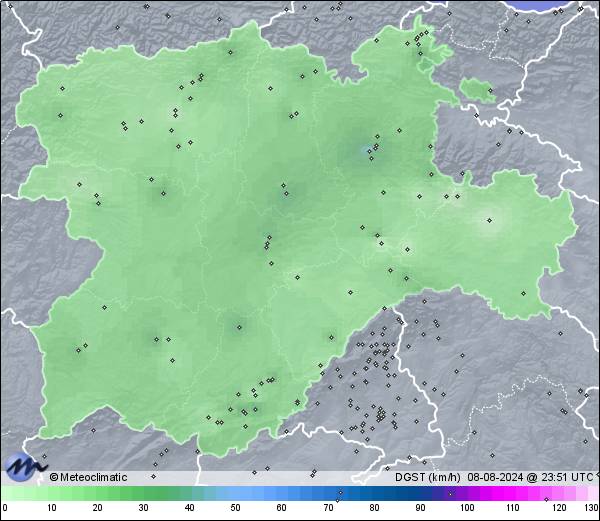Click the legend value 40

(x=189, y=508)
